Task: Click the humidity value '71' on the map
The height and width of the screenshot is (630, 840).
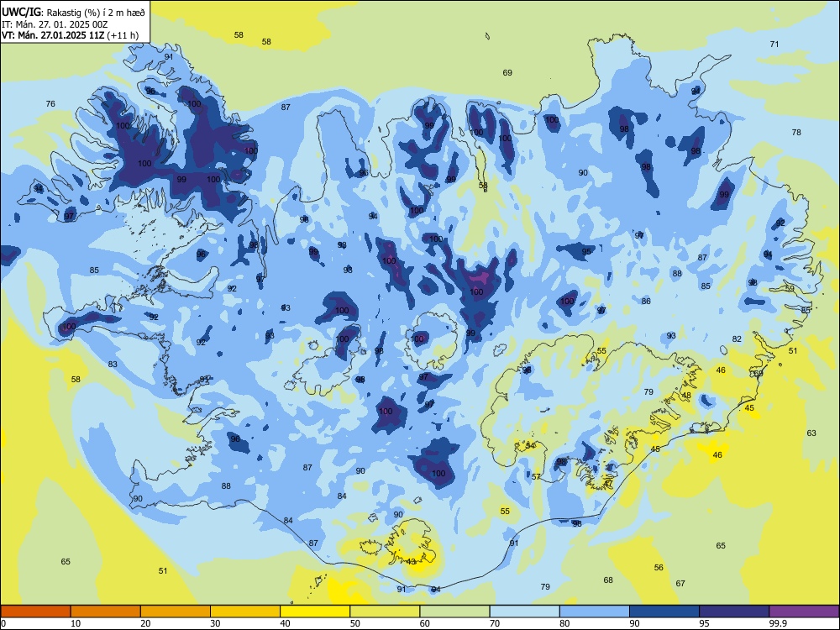Action: click(774, 44)
